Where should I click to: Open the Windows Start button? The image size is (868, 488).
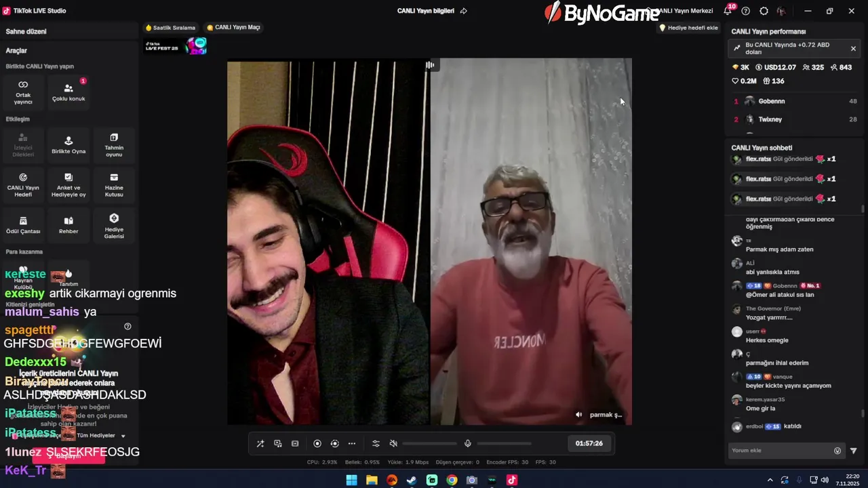[x=351, y=480]
